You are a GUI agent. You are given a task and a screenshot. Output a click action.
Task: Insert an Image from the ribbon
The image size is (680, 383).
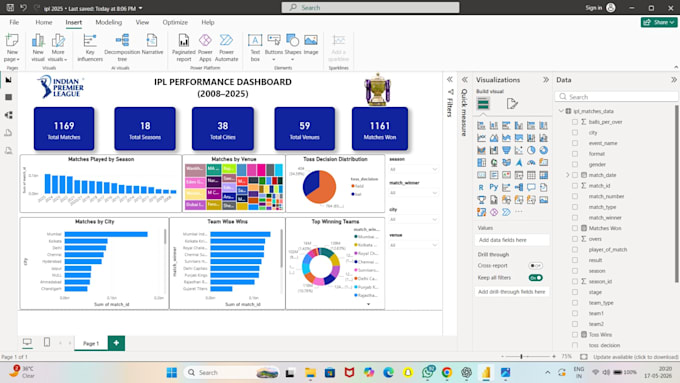(311, 45)
